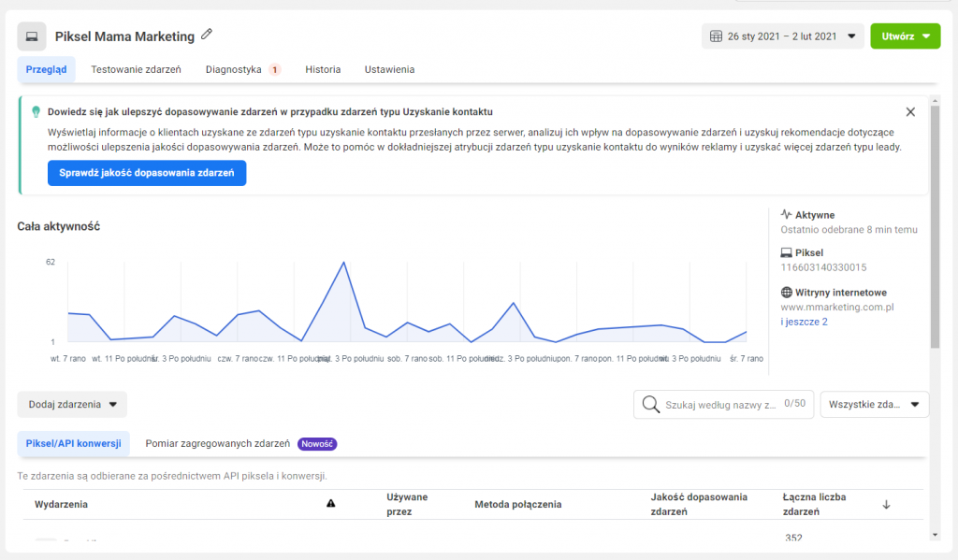Click Ostatnio odebrane 8 min temu text
Screen dimensions: 958x560
pos(849,230)
